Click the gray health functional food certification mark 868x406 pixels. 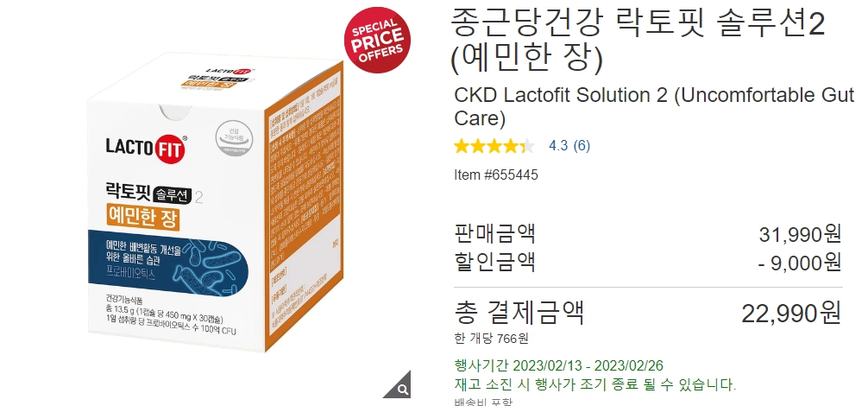click(234, 138)
